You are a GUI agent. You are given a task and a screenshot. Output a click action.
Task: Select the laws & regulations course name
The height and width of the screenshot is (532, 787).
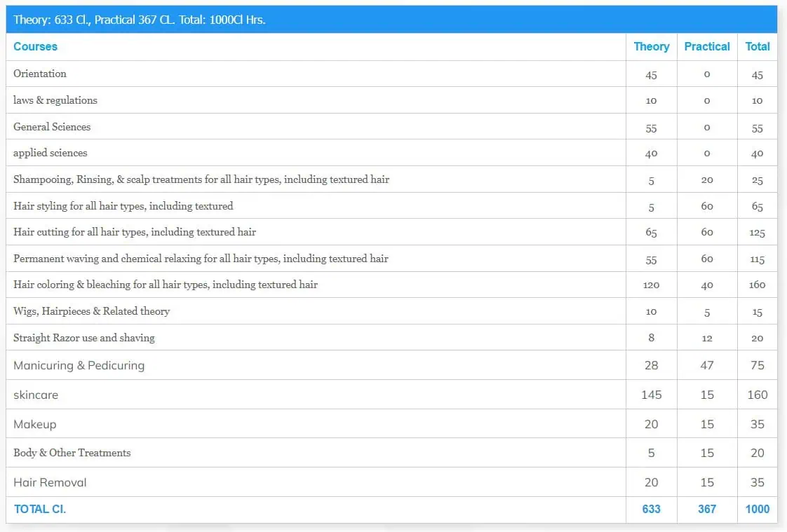[55, 100]
